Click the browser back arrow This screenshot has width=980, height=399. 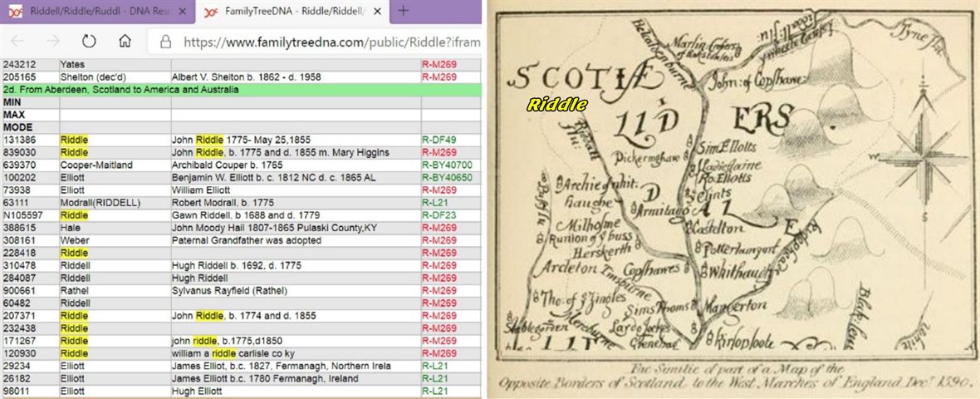pos(17,41)
